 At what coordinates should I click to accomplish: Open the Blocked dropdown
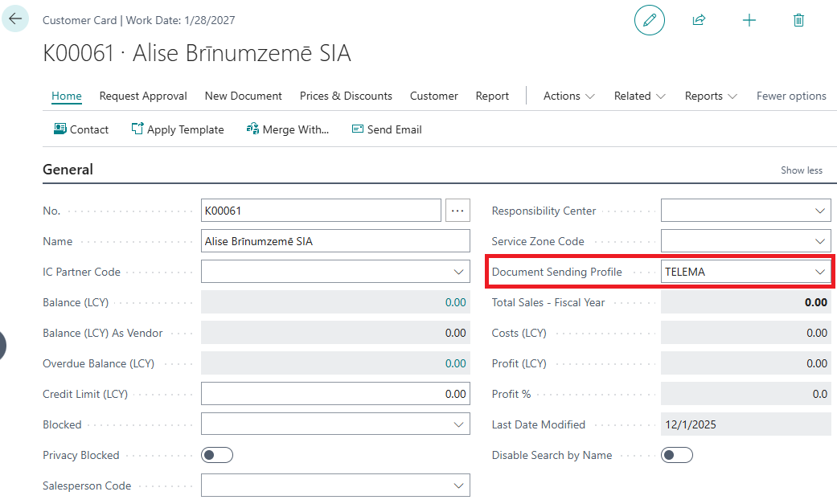pos(458,424)
